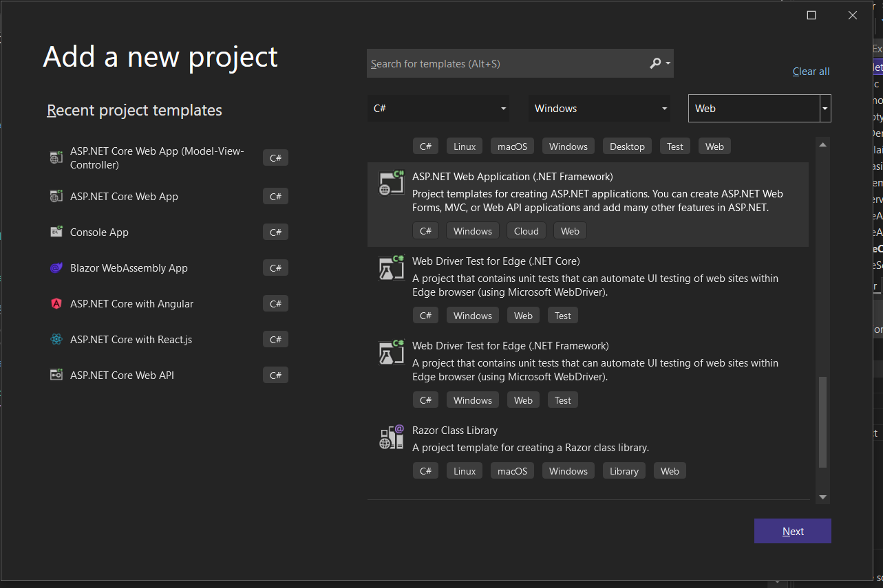Click the search magnifier icon
883x588 pixels.
tap(655, 63)
